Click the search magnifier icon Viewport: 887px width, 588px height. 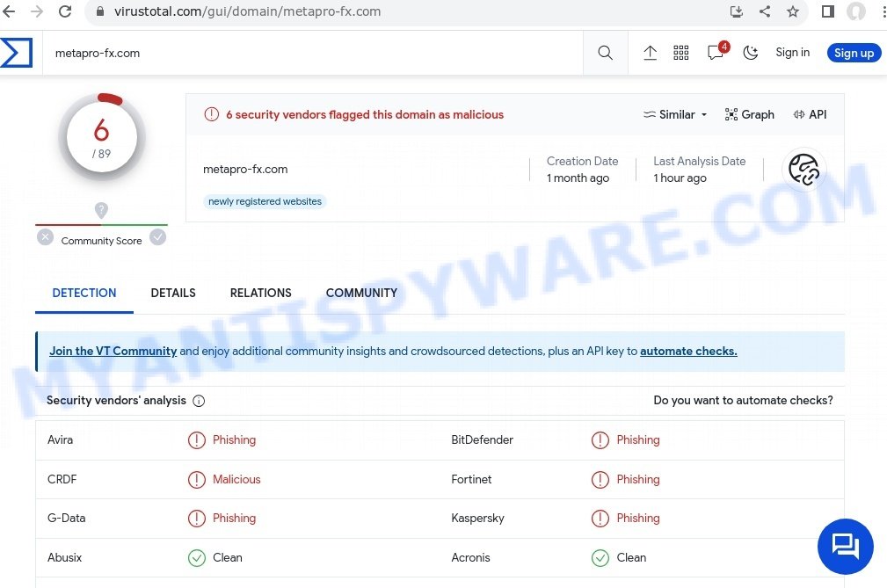tap(605, 53)
